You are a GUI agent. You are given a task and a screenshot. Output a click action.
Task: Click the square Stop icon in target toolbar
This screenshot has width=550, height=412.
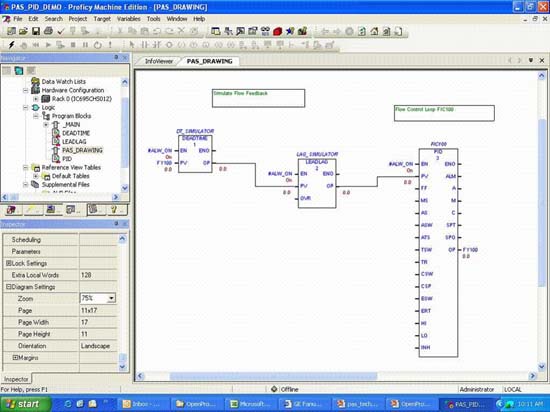[x=73, y=45]
